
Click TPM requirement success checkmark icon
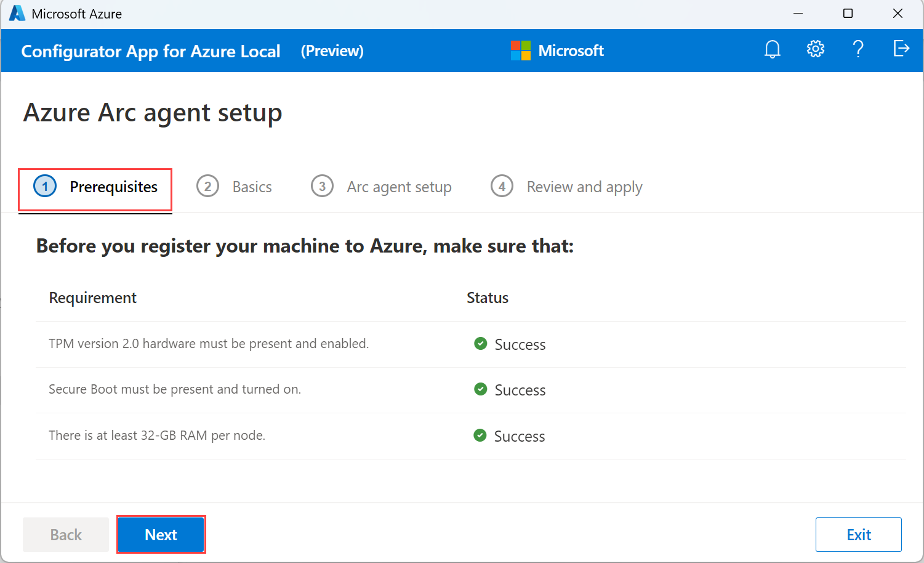(481, 344)
